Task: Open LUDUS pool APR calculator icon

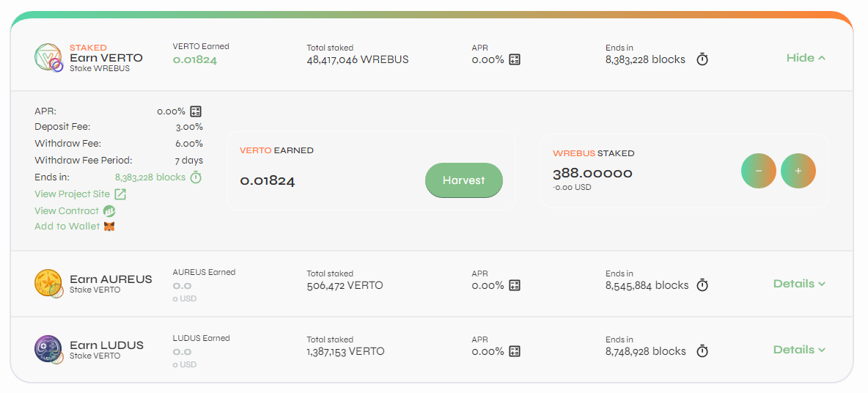Action: (514, 351)
